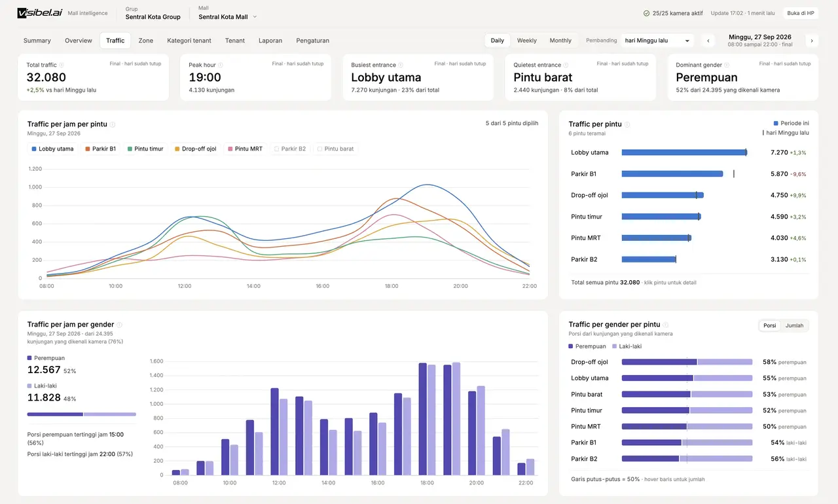The width and height of the screenshot is (838, 504).
Task: Toggle Pintu timur series in chart legend
Action: point(145,149)
